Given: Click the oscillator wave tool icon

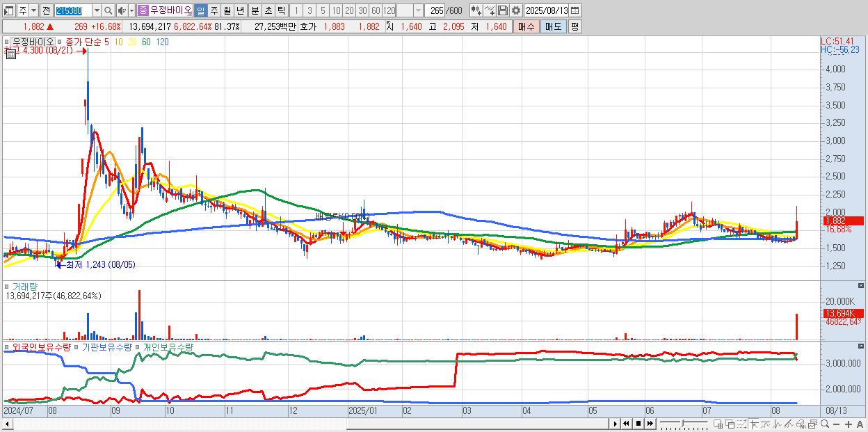Looking at the screenshot, I should [x=778, y=424].
